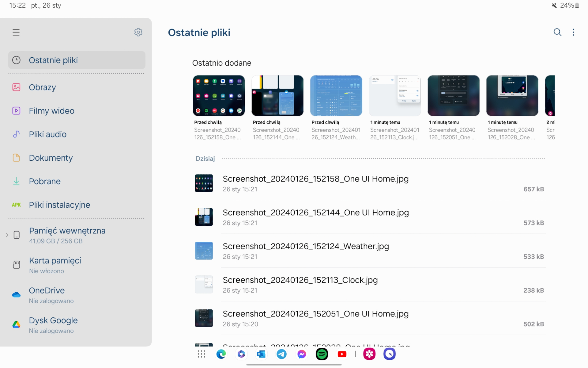The width and height of the screenshot is (588, 368).
Task: Open the Pobrane downloads folder
Action: (45, 181)
